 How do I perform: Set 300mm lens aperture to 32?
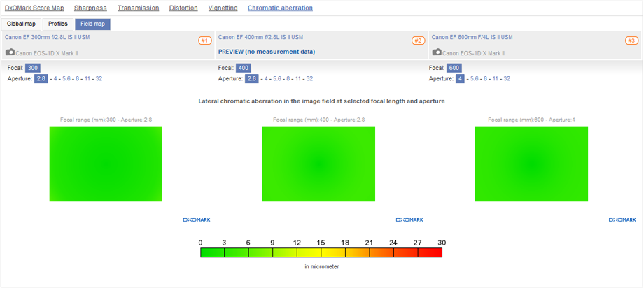click(x=99, y=79)
